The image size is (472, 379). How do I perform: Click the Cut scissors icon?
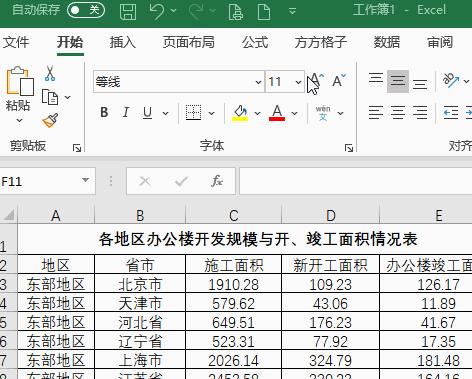[x=50, y=73]
